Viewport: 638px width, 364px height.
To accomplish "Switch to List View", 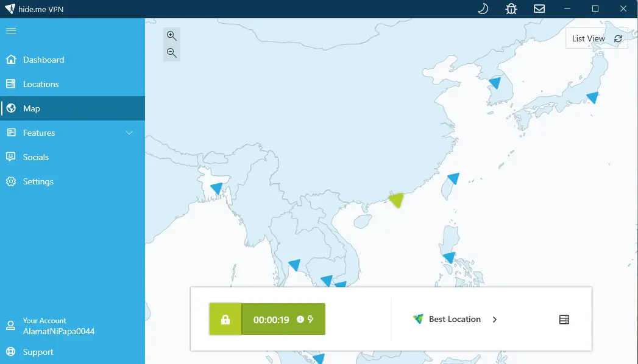I will pyautogui.click(x=589, y=38).
